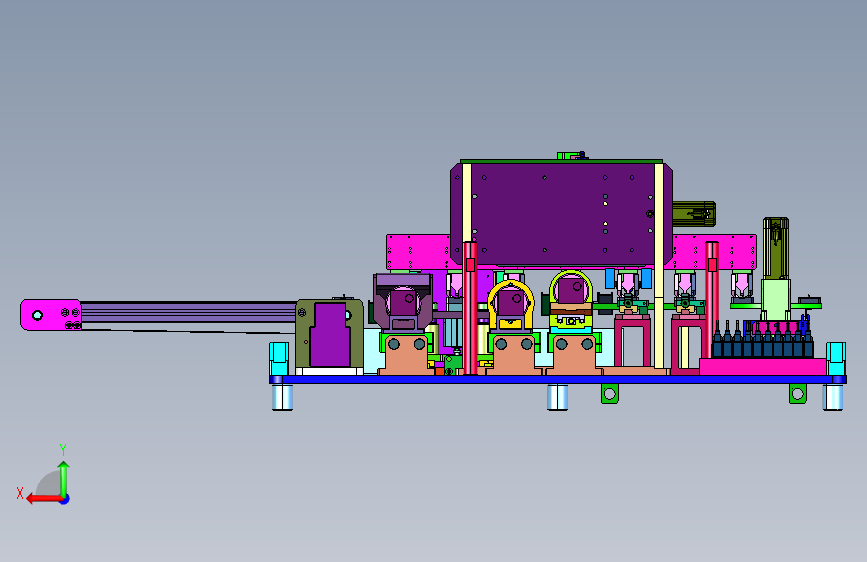Pick the round hole in the magenta end bracket

(x=37, y=315)
